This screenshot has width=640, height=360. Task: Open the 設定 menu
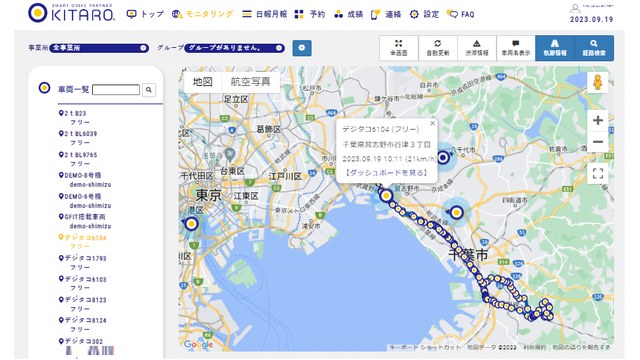pyautogui.click(x=424, y=14)
